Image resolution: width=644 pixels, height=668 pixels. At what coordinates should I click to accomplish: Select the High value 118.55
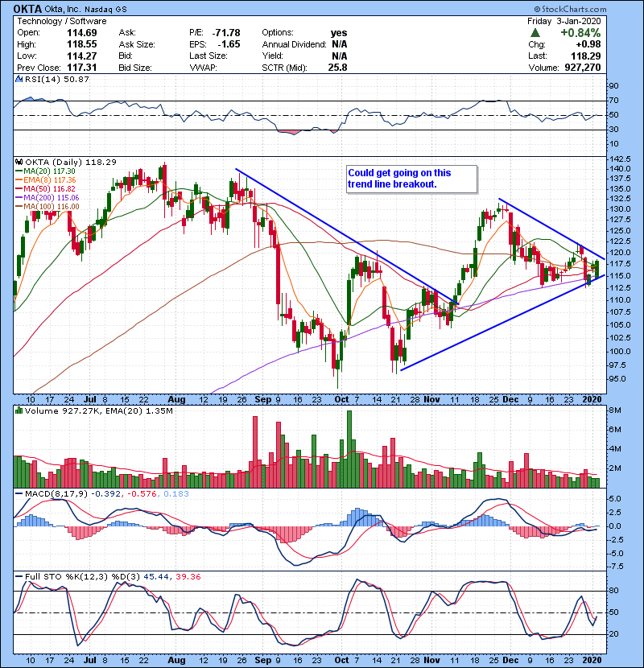82,44
